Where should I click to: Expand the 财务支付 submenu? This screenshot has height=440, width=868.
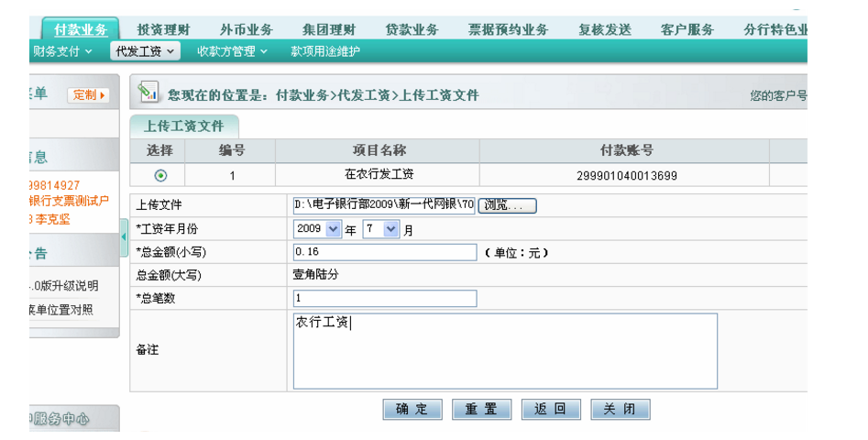pos(62,51)
